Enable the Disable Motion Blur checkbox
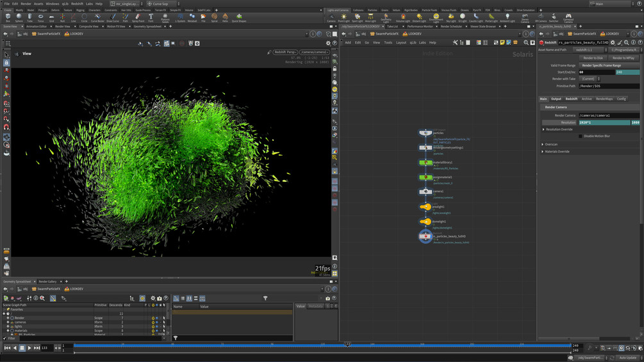Viewport: 644px width, 362px height. (x=581, y=136)
